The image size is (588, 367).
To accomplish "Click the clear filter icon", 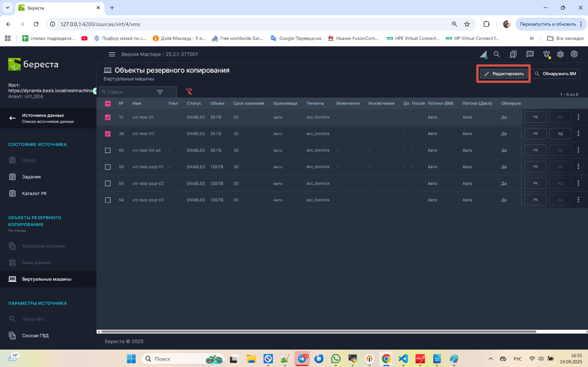I will click(x=189, y=92).
